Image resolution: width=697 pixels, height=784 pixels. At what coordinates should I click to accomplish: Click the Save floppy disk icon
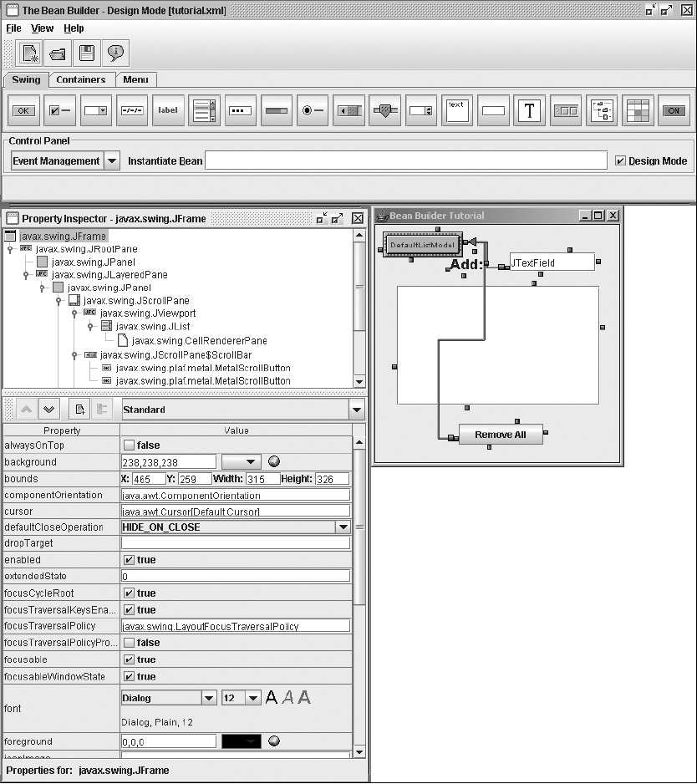point(87,53)
